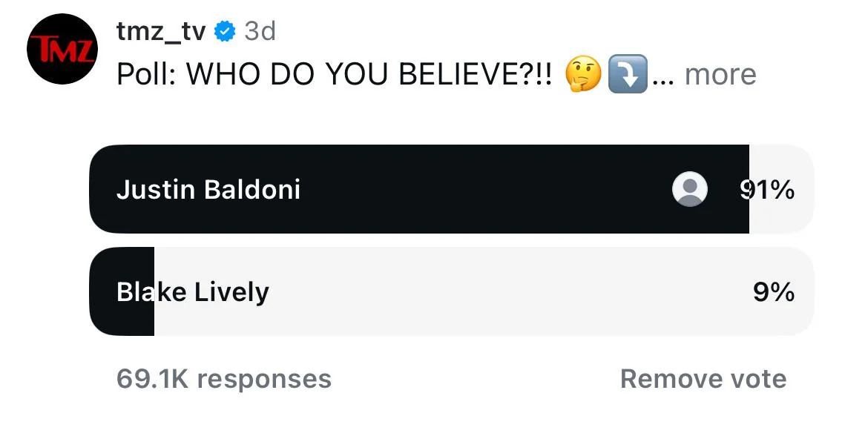The image size is (868, 436).
Task: Click the blue verified badge
Action: tap(225, 31)
